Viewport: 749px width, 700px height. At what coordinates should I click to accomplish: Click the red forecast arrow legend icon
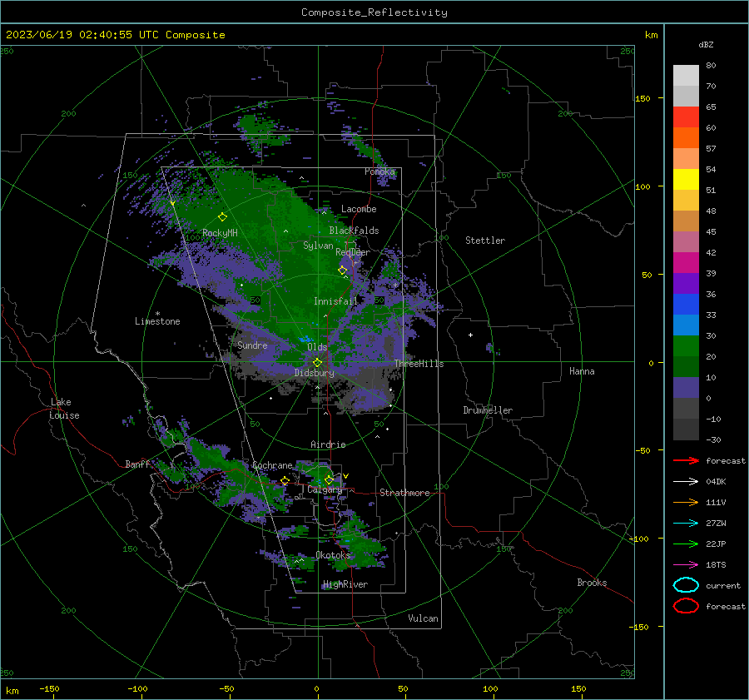click(x=686, y=460)
